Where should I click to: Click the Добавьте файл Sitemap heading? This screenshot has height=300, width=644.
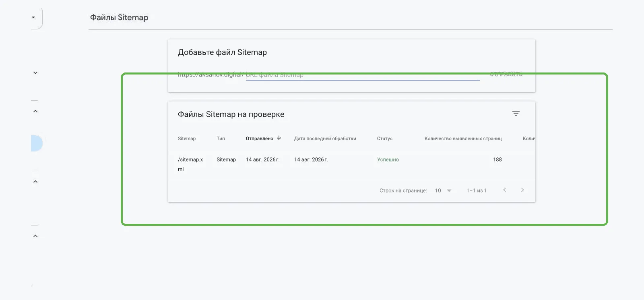tap(222, 52)
